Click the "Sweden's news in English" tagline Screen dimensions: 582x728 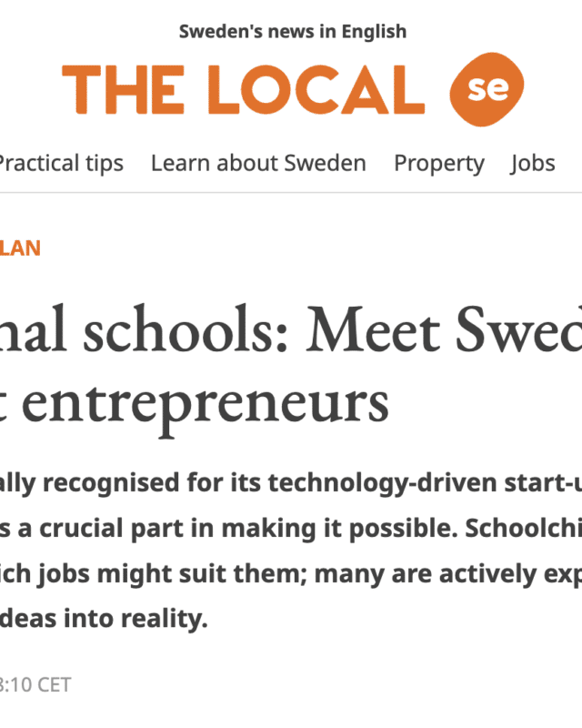point(292,32)
